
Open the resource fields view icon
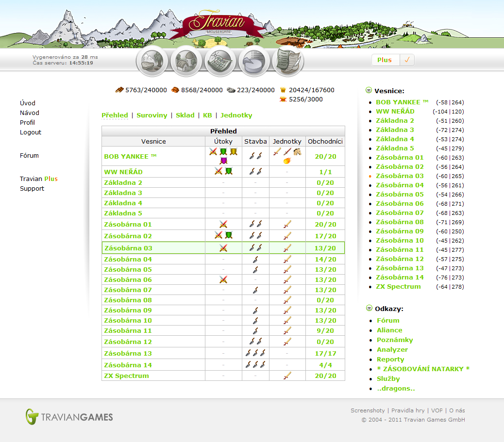(x=152, y=63)
